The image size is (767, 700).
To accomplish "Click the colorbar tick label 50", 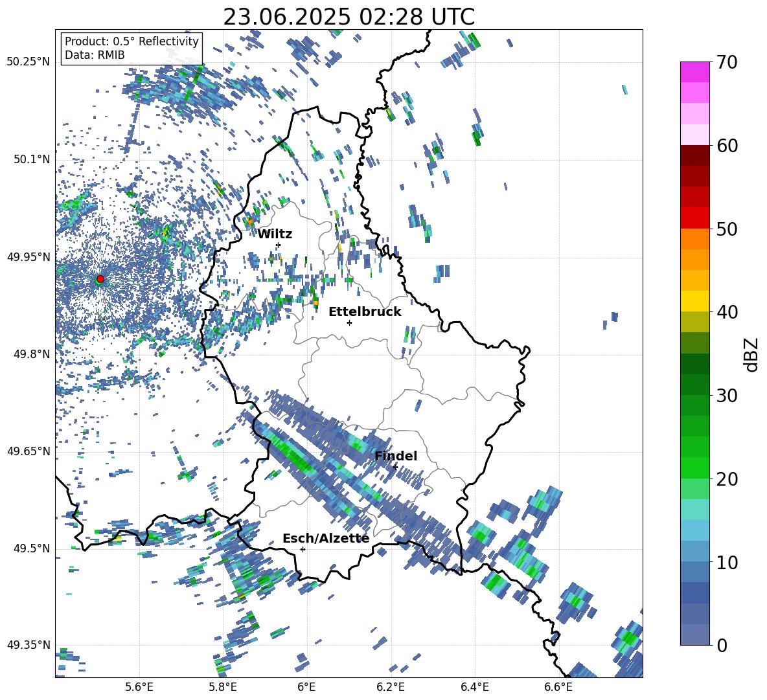I will point(727,229).
